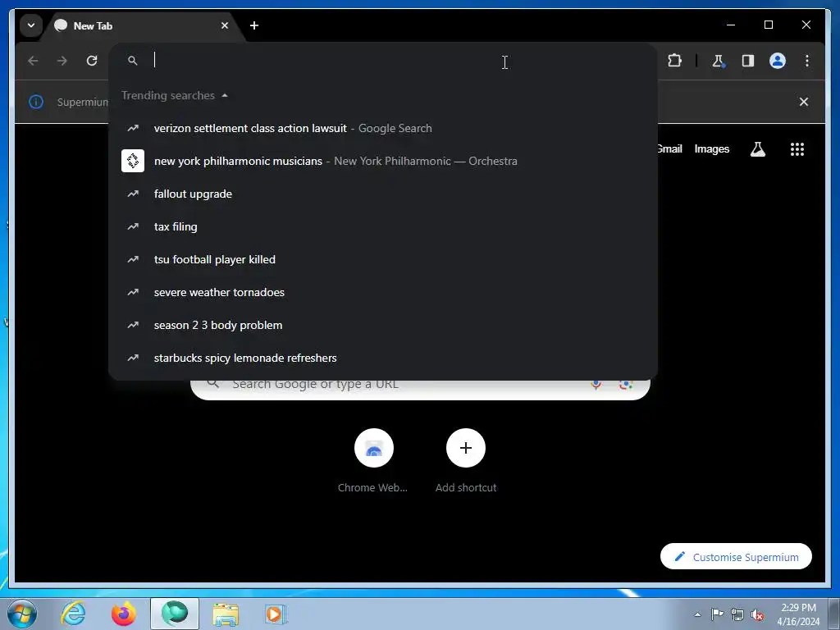Image resolution: width=840 pixels, height=630 pixels.
Task: Open the Google apps grid
Action: point(797,149)
